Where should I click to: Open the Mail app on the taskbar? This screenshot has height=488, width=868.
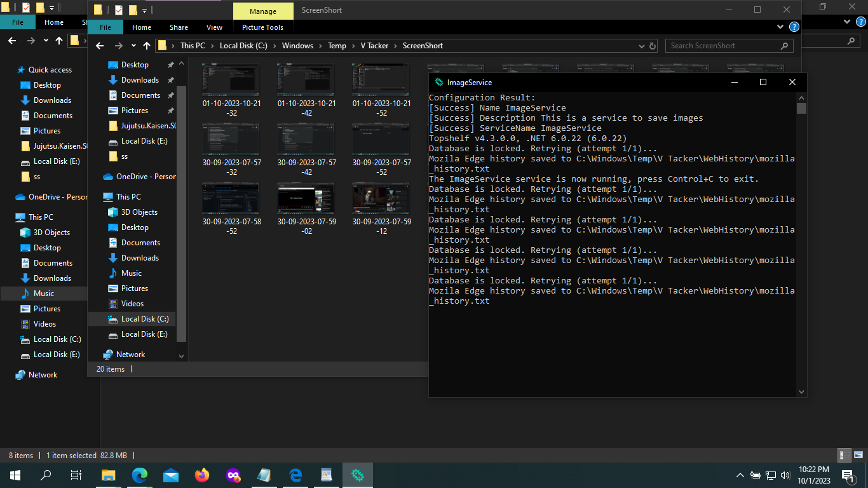171,475
